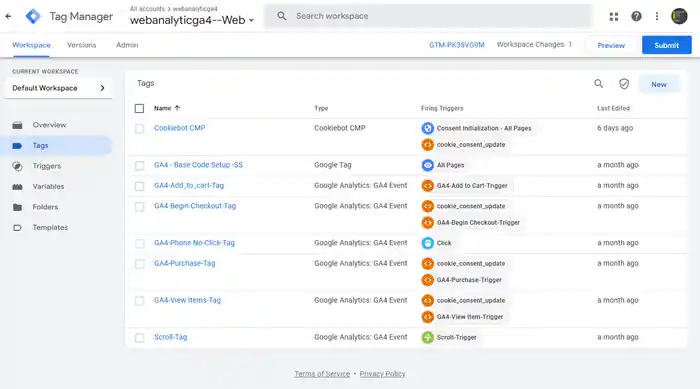Click the GA4-View Item-Trigger icon

(428, 317)
